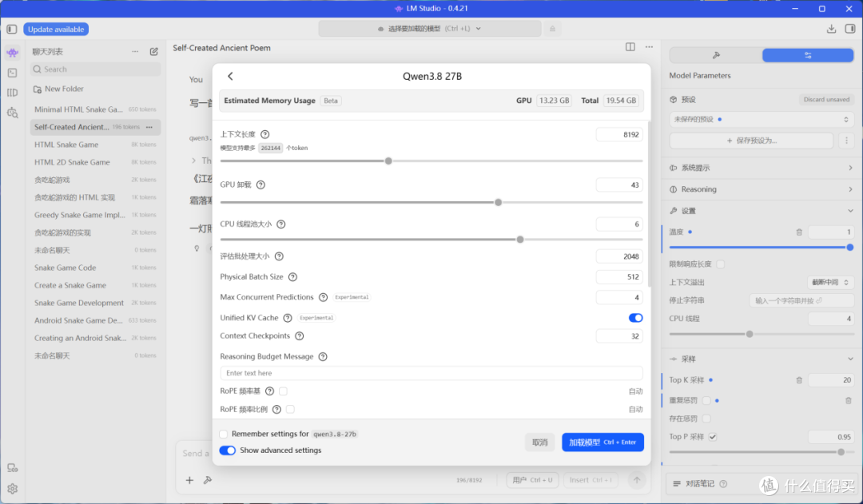863x504 pixels.
Task: Open the Discover models search icon
Action: (12, 113)
